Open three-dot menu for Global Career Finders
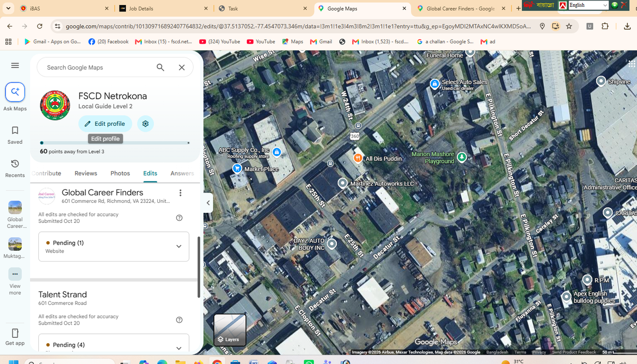 coord(180,193)
